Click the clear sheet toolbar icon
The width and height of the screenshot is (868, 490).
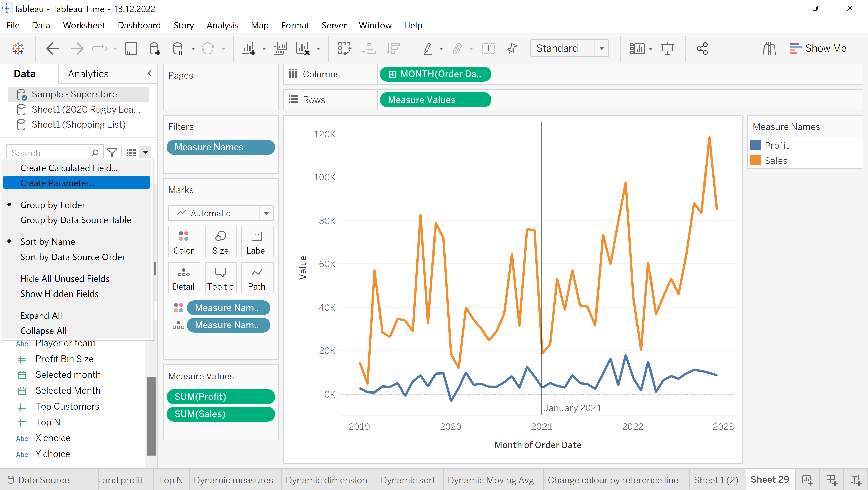point(302,48)
